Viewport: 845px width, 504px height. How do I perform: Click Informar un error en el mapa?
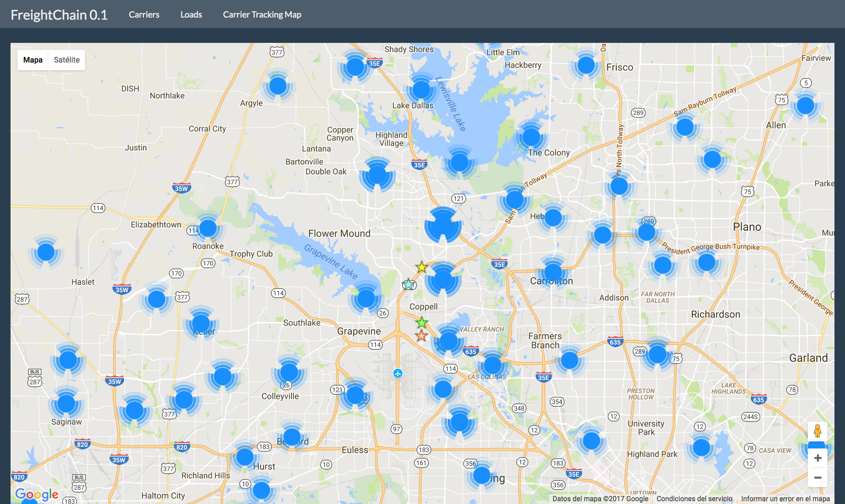tap(785, 498)
